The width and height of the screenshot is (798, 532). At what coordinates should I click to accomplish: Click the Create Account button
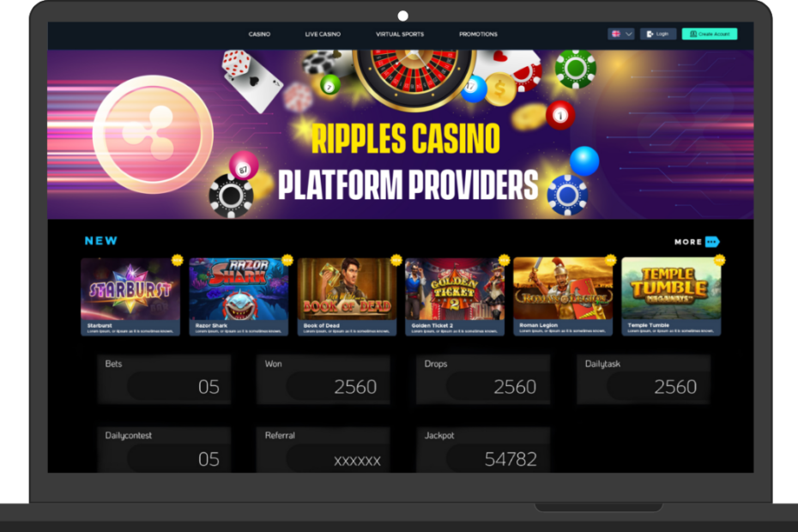pos(710,34)
